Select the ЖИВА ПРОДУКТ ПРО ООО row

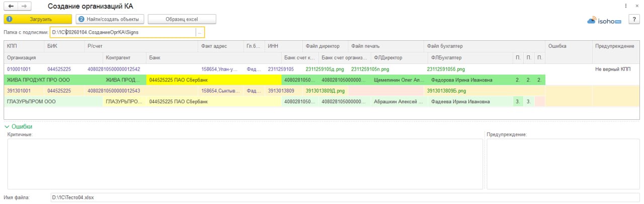(x=30, y=80)
